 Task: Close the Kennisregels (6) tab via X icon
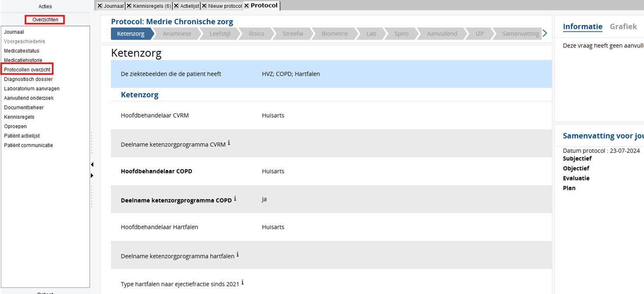pos(129,6)
